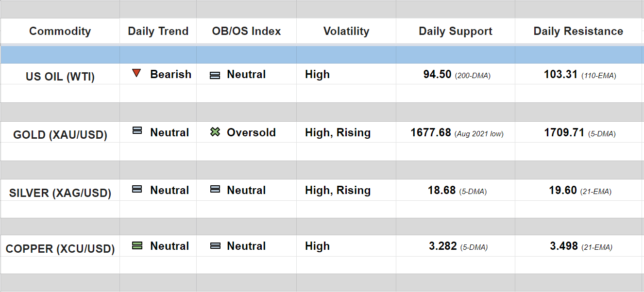This screenshot has width=644, height=292.
Task: Click Copper's green neutral trend icon
Action: click(x=137, y=245)
